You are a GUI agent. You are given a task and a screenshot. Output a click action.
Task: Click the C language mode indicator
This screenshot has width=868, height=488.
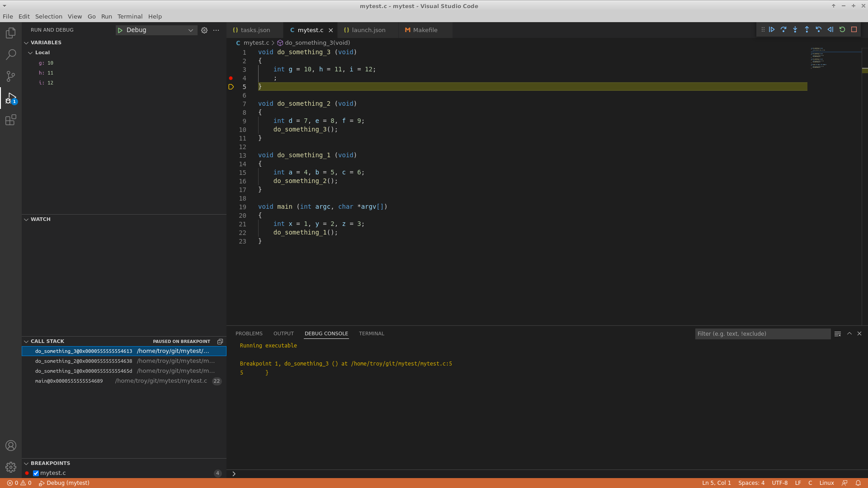click(x=810, y=483)
